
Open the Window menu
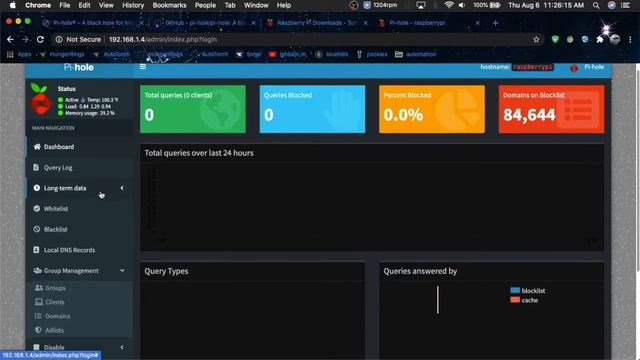tap(256, 5)
